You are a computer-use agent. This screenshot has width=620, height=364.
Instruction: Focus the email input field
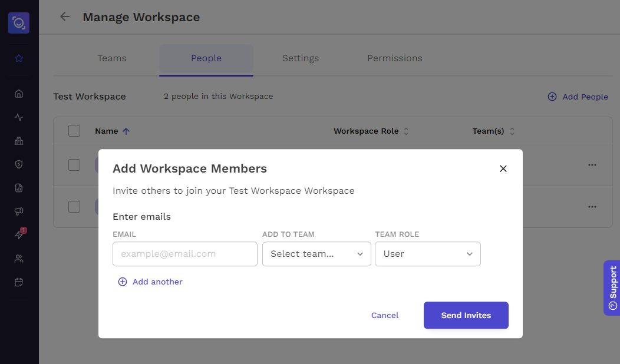(x=185, y=254)
